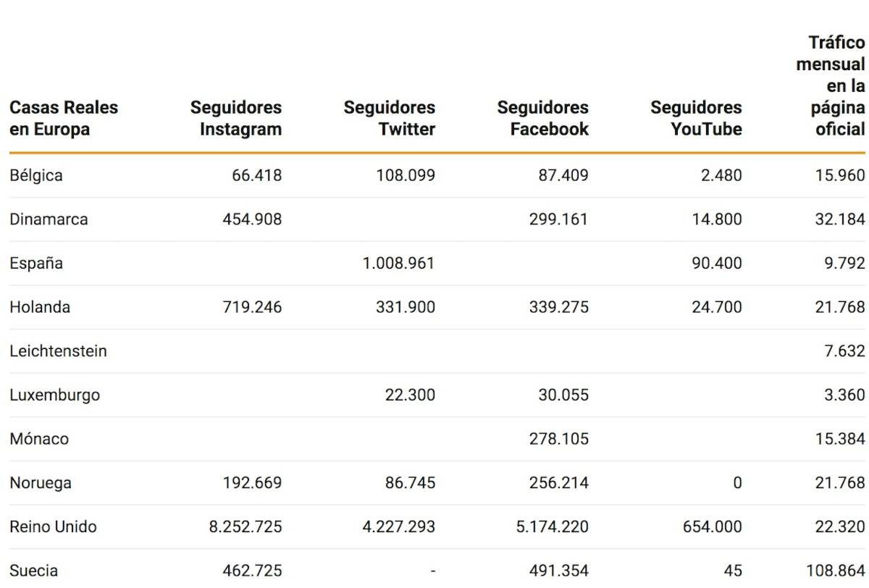The width and height of the screenshot is (869, 588).
Task: Select the Reino Unido row label
Action: [x=53, y=526]
